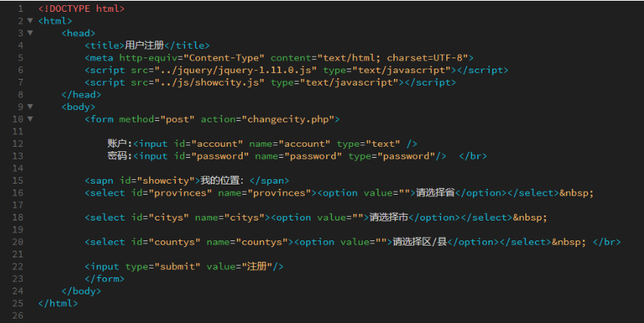Click the jquery-1.11.0.js script path

236,70
